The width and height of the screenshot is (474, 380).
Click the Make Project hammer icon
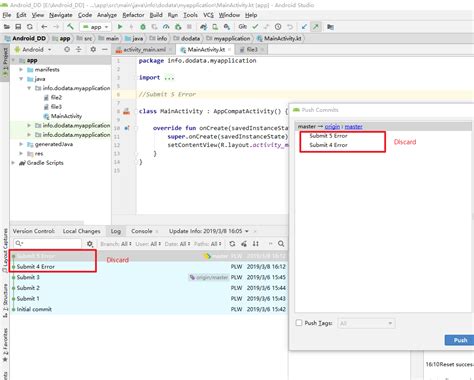pyautogui.click(x=70, y=27)
